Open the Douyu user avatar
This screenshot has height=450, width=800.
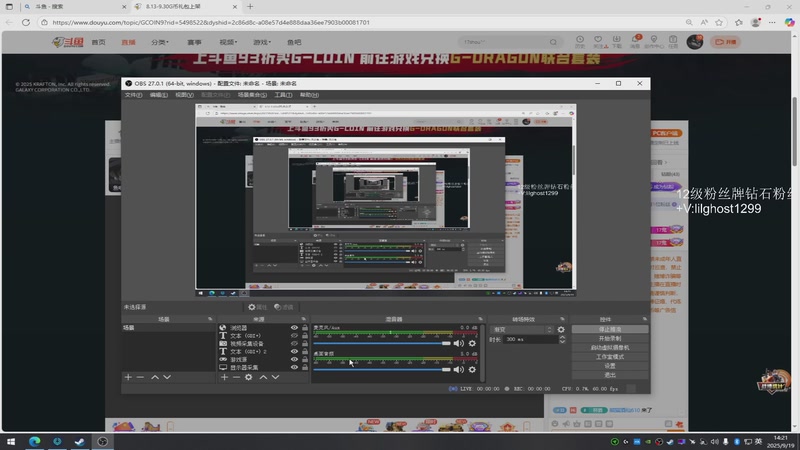click(694, 42)
